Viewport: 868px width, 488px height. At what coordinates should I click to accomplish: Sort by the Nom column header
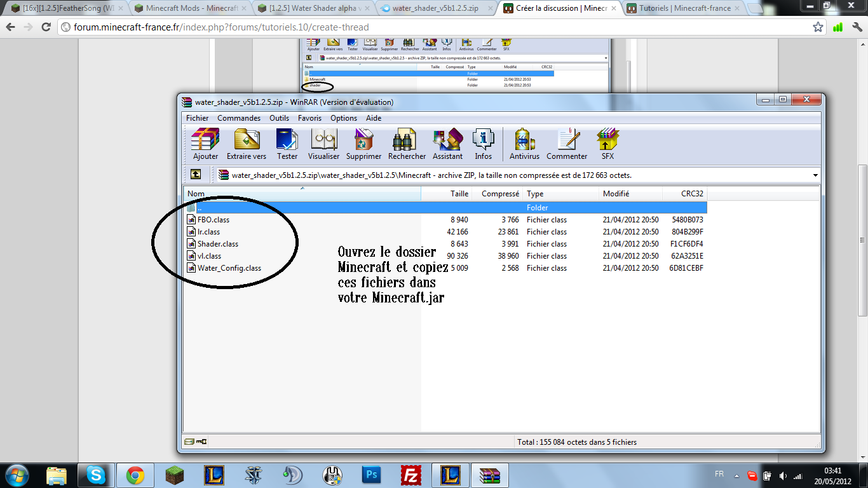click(302, 194)
